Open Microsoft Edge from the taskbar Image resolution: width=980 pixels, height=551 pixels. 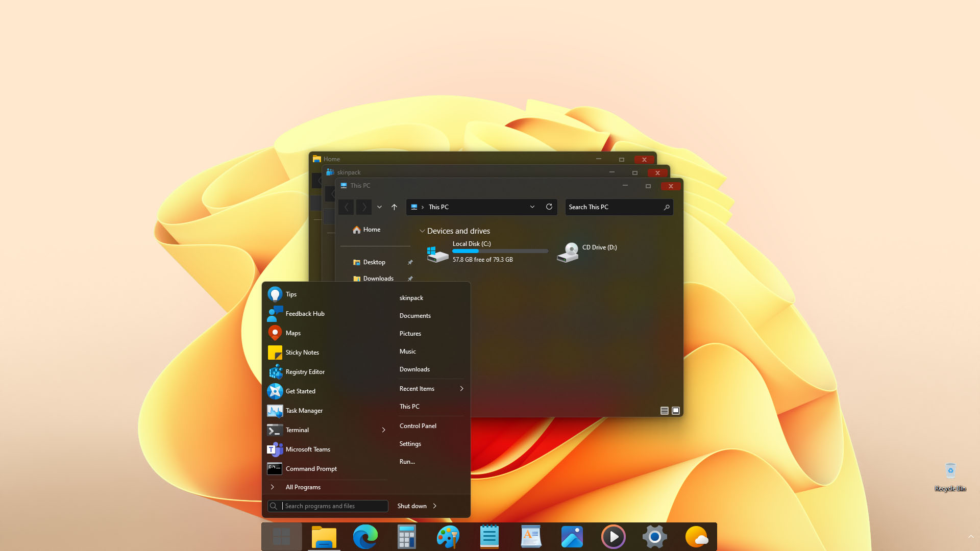365,537
